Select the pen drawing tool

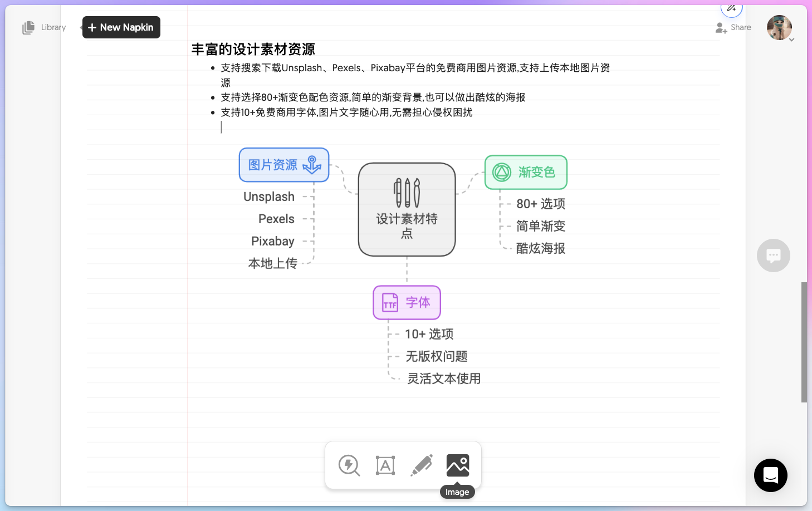click(x=422, y=465)
